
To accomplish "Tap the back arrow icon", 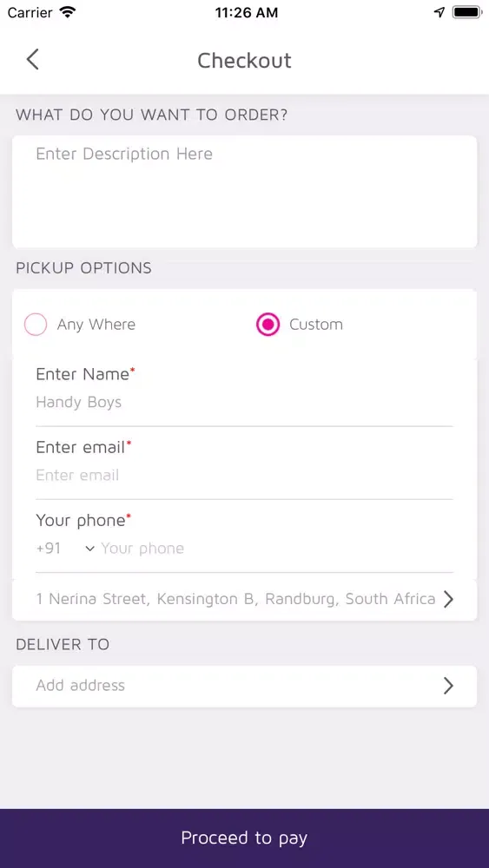I will pos(33,59).
